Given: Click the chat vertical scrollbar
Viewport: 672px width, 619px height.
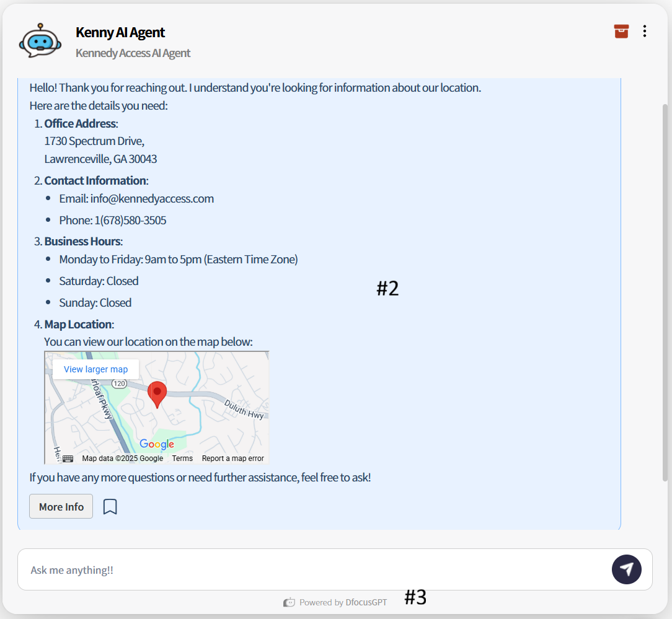Looking at the screenshot, I should pyautogui.click(x=665, y=291).
